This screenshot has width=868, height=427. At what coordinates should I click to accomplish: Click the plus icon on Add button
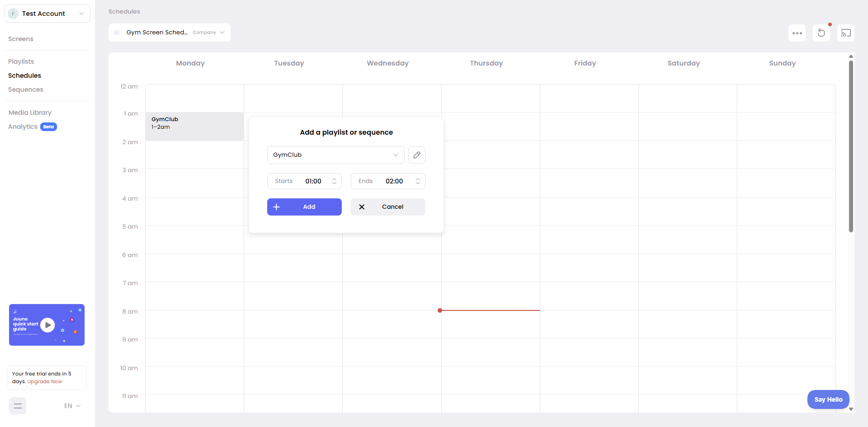(277, 207)
